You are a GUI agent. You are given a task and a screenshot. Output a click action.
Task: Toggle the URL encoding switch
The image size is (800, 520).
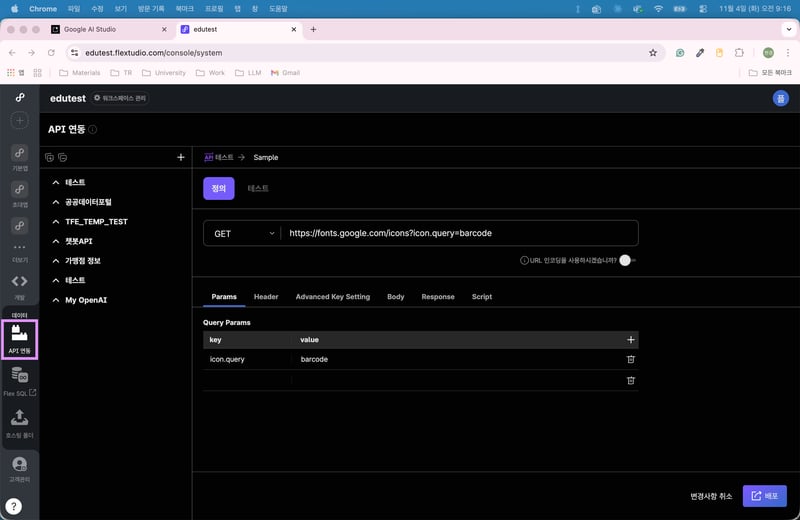tap(627, 260)
